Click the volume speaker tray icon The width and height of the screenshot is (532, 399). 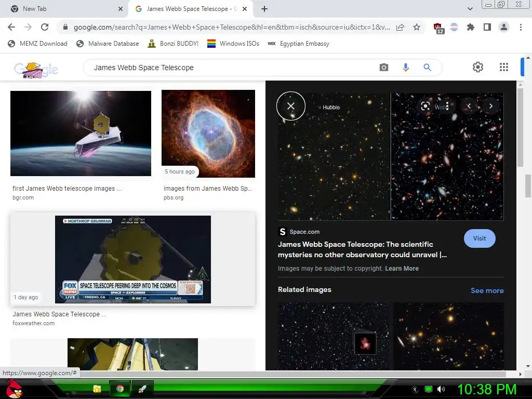pos(441,389)
